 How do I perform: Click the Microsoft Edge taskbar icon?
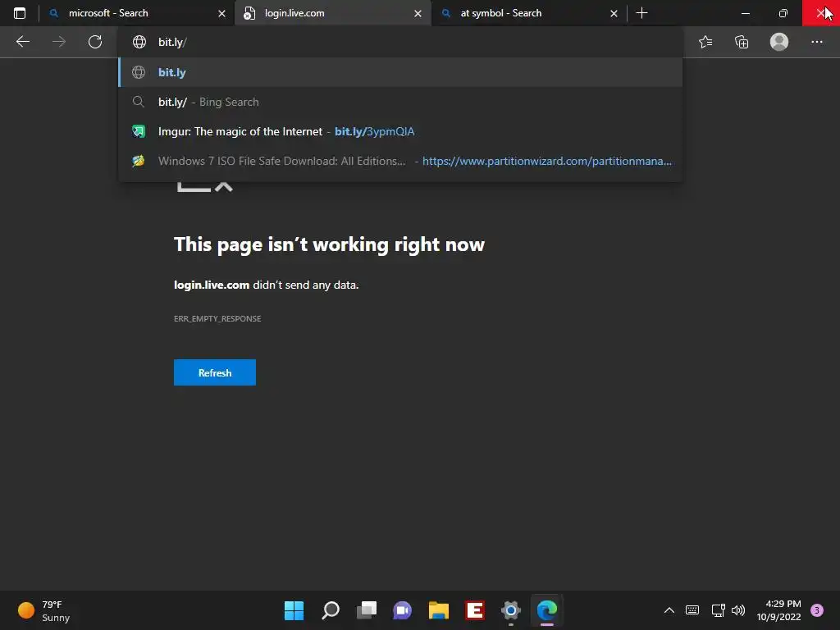click(x=547, y=610)
